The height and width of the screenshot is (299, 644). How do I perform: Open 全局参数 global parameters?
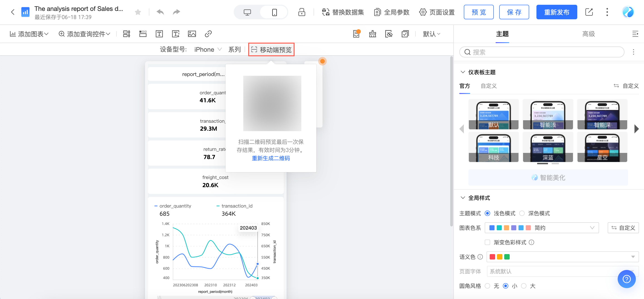point(392,12)
